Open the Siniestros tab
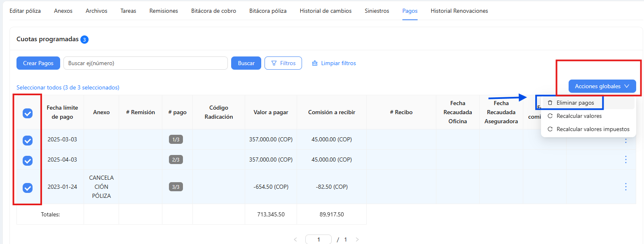Viewport: 644px width, 244px height. [x=377, y=11]
